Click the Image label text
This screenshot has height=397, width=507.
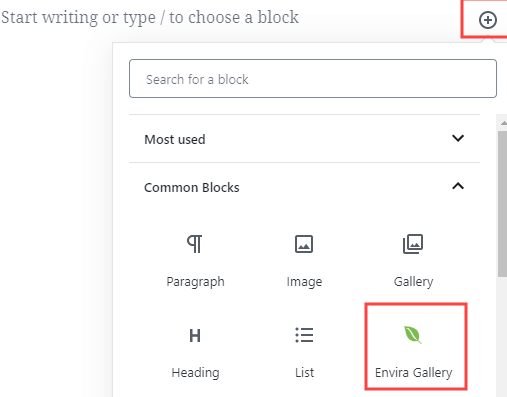304,282
